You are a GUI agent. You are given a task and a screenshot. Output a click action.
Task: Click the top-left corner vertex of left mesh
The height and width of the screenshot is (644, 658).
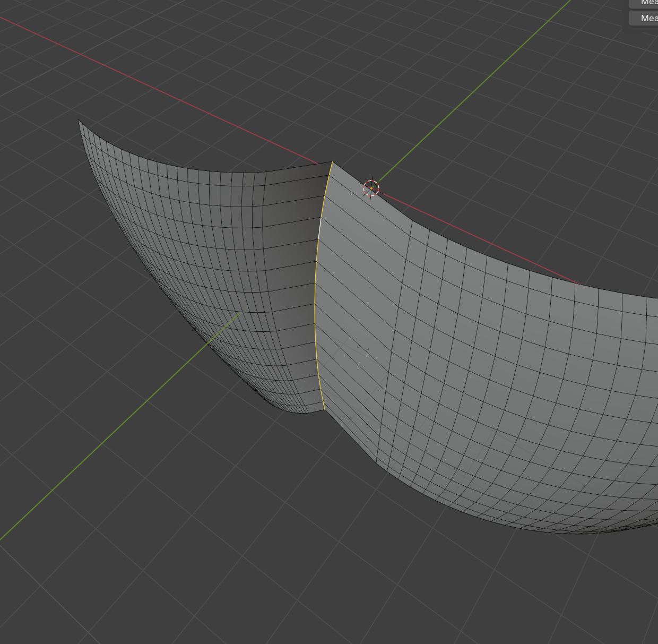pos(79,119)
